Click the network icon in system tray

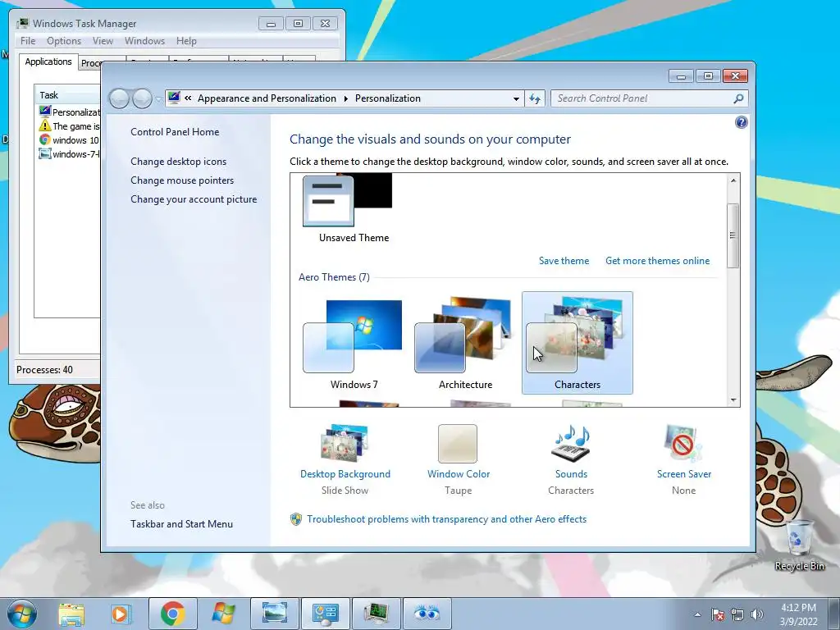click(737, 615)
